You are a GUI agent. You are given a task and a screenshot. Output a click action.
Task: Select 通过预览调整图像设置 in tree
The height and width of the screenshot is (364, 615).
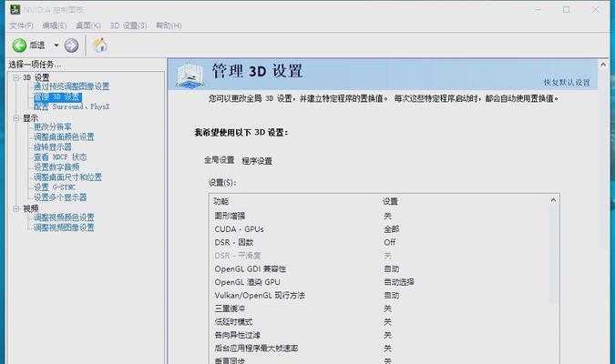pos(71,86)
